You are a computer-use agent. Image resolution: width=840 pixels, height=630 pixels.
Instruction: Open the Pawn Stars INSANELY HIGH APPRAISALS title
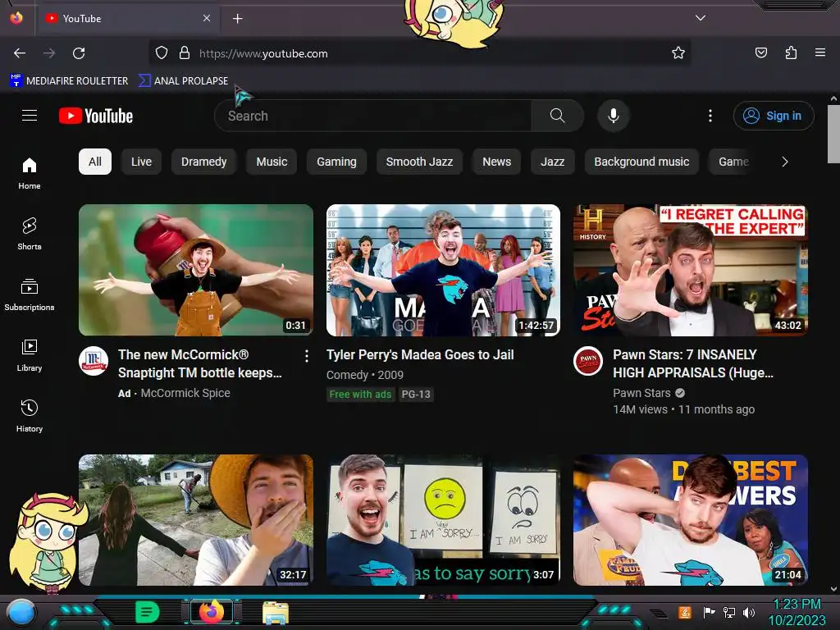tap(693, 363)
